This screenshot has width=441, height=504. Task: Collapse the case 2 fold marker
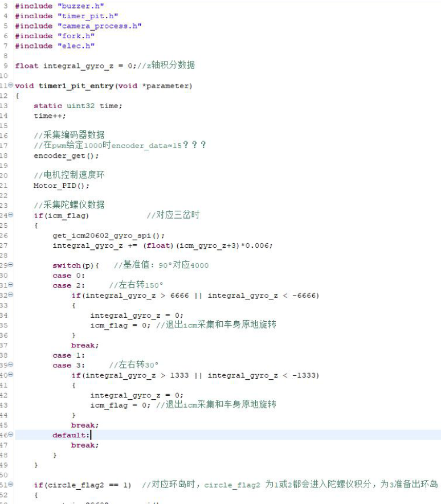(x=11, y=285)
